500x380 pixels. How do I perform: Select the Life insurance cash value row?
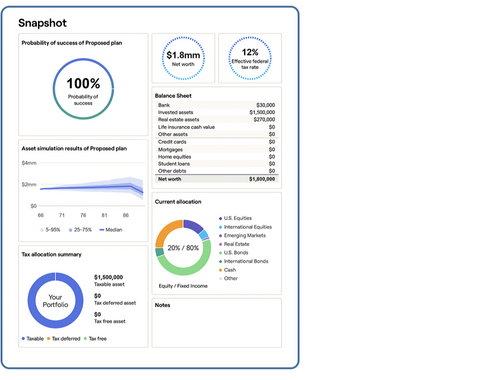click(x=217, y=127)
